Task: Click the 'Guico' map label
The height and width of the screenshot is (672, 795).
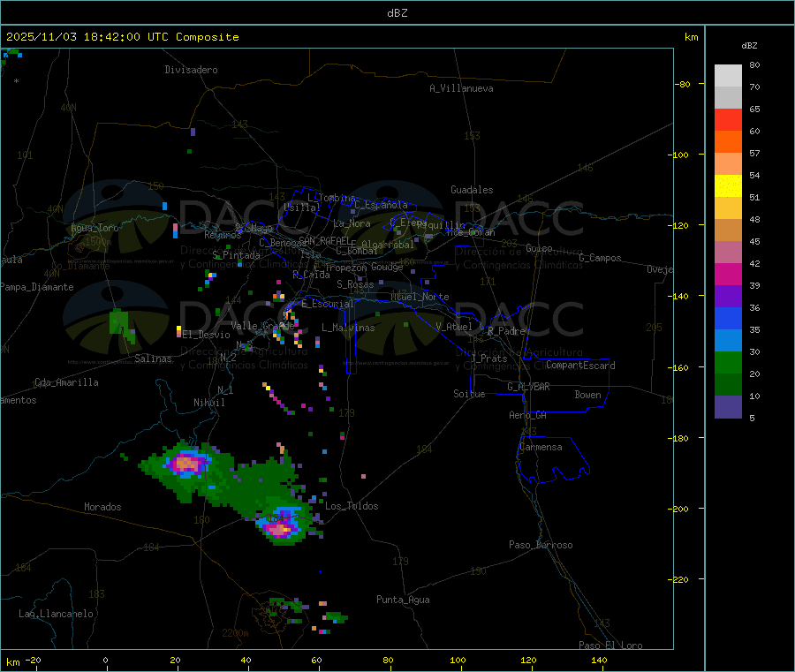Action: point(539,248)
